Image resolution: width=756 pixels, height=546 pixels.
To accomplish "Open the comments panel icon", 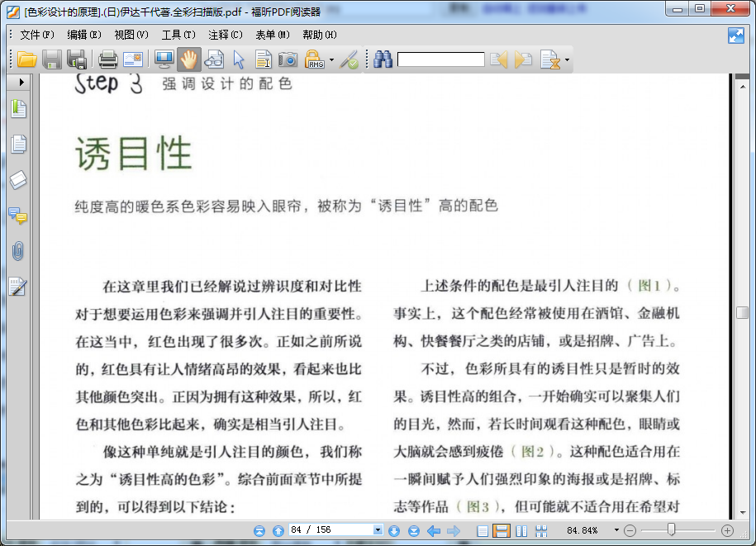I will [18, 216].
